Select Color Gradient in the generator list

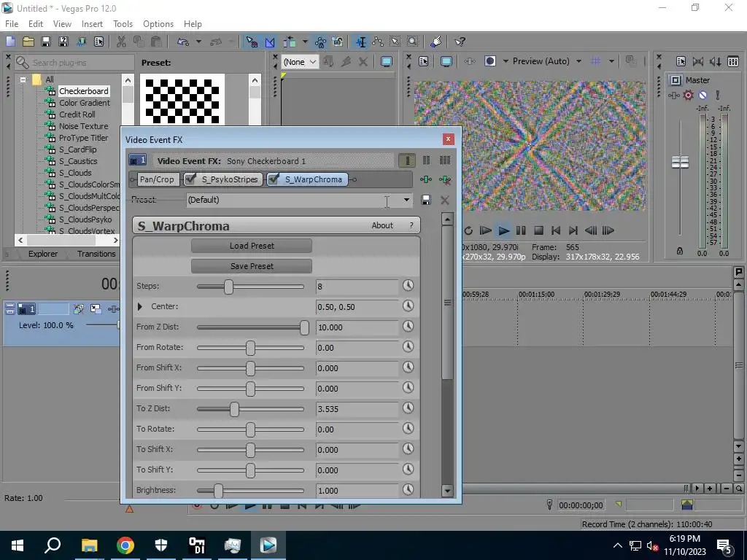point(85,103)
